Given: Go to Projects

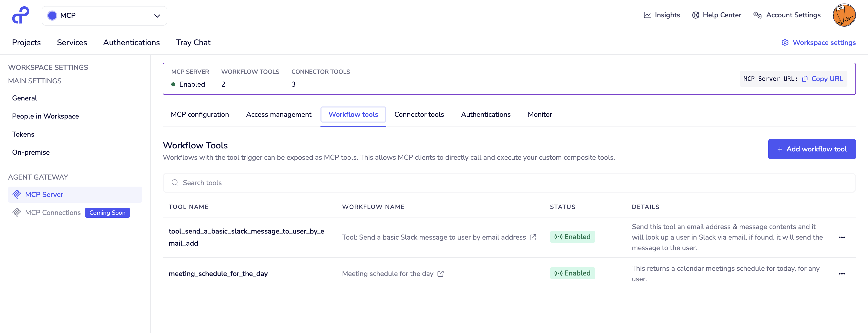Looking at the screenshot, I should [x=26, y=42].
